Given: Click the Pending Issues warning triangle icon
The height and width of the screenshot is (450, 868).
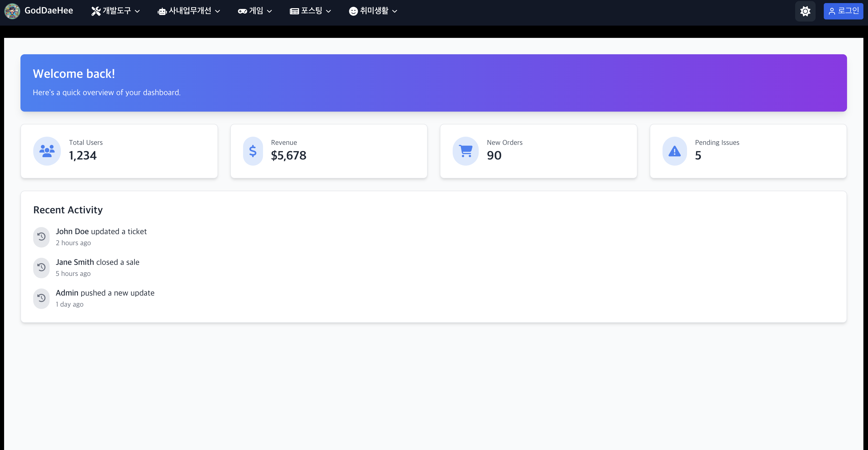Looking at the screenshot, I should [674, 151].
